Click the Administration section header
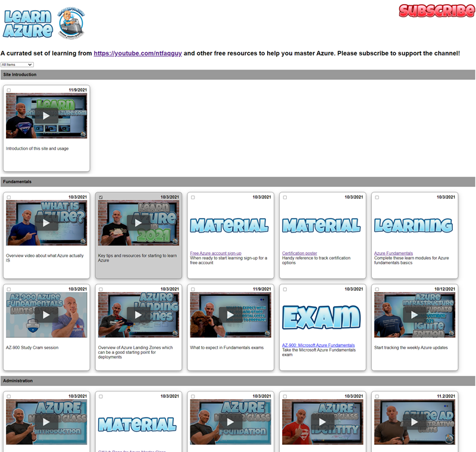The height and width of the screenshot is (452, 476). [237, 381]
